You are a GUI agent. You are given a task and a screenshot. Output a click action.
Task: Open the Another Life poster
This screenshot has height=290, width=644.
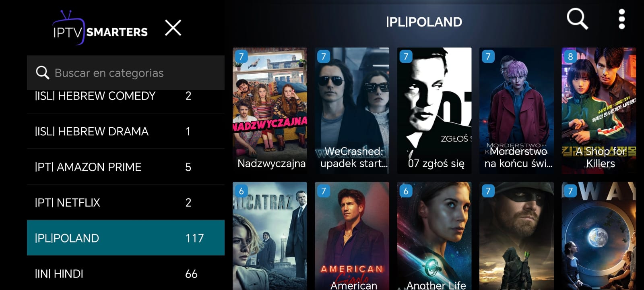(434, 236)
